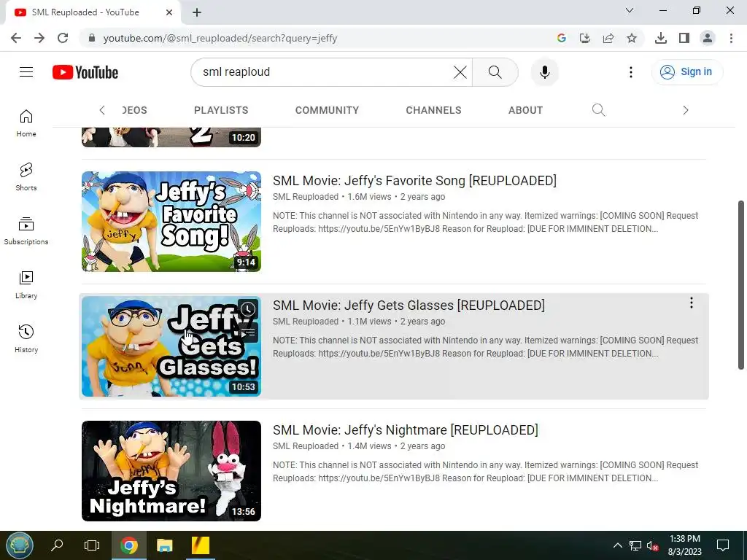The height and width of the screenshot is (560, 747).
Task: Click the page vertical scrollbar thumb
Action: click(741, 285)
